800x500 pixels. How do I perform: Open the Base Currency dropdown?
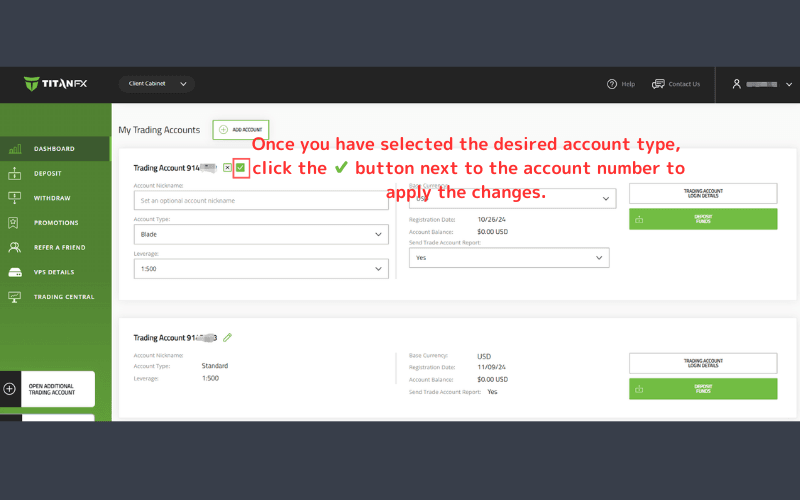pyautogui.click(x=512, y=198)
